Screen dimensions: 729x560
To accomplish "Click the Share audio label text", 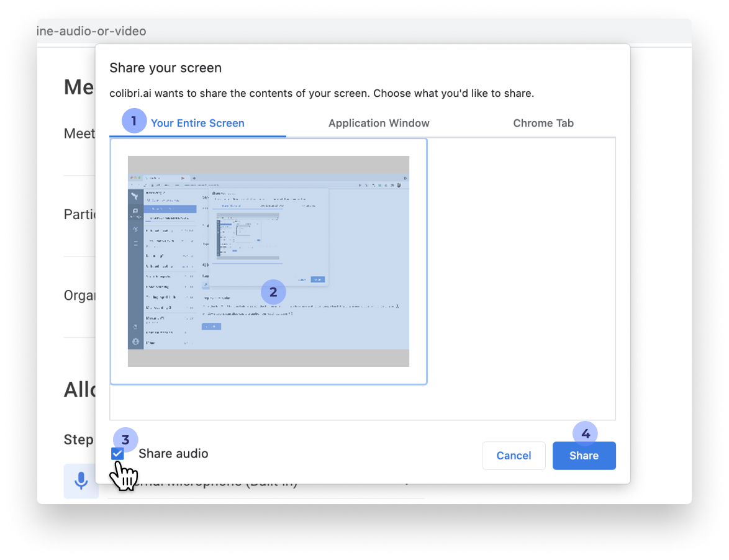I will [173, 454].
